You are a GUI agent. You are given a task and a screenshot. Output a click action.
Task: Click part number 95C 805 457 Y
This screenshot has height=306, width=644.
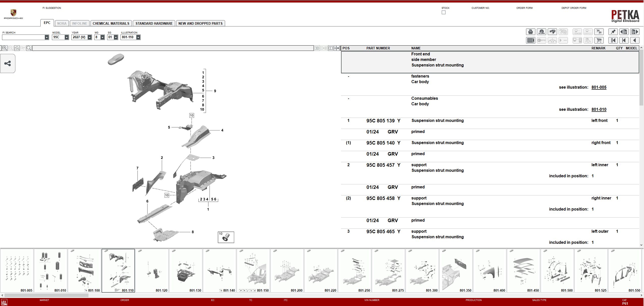(383, 165)
